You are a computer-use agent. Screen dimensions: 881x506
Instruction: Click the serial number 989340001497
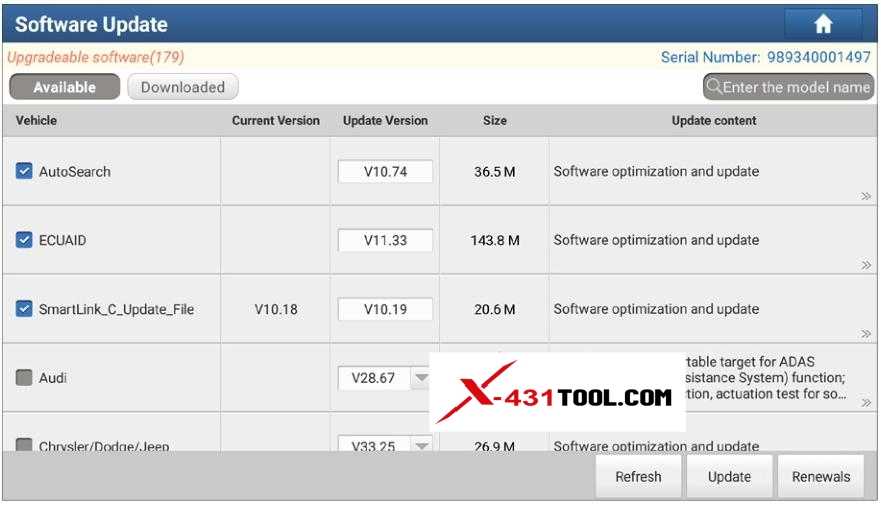pos(819,57)
